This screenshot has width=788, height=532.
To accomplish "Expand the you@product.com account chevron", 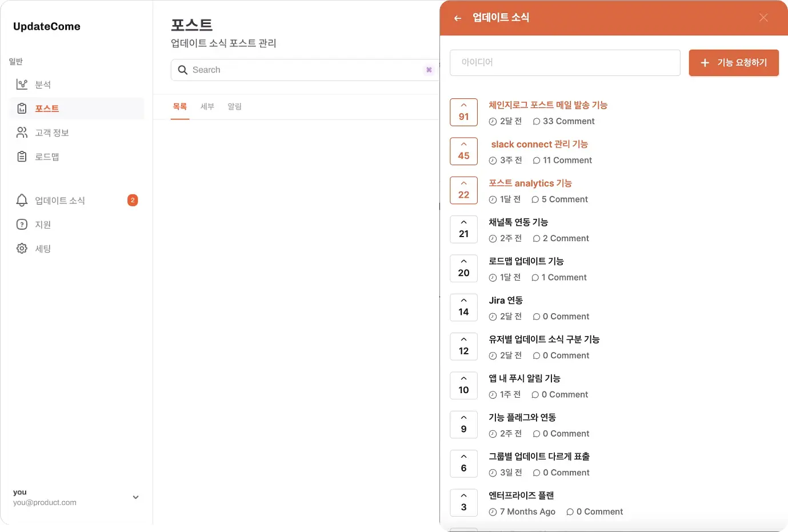I will click(135, 497).
